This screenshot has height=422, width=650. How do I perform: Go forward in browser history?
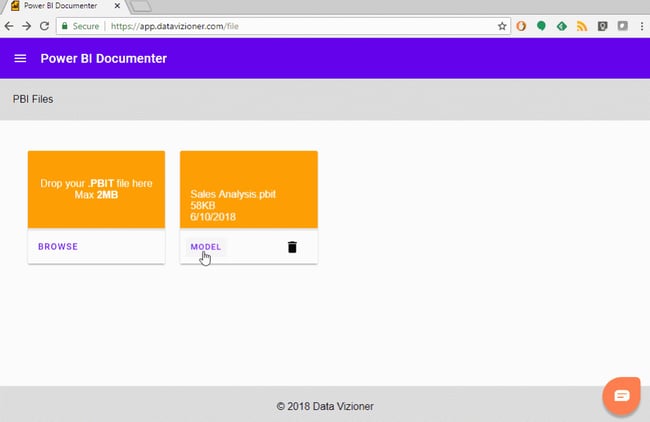(x=27, y=26)
